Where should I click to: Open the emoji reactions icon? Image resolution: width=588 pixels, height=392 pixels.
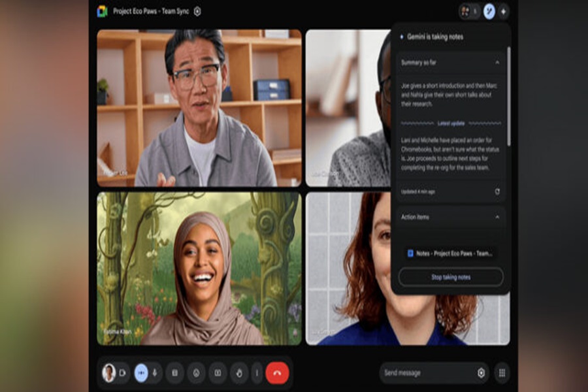click(196, 372)
